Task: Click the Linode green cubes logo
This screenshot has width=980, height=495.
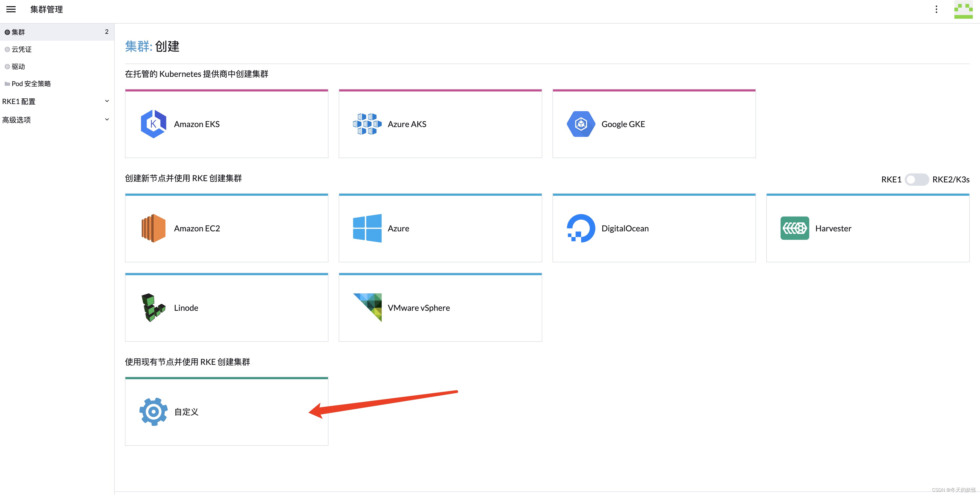Action: (x=153, y=308)
